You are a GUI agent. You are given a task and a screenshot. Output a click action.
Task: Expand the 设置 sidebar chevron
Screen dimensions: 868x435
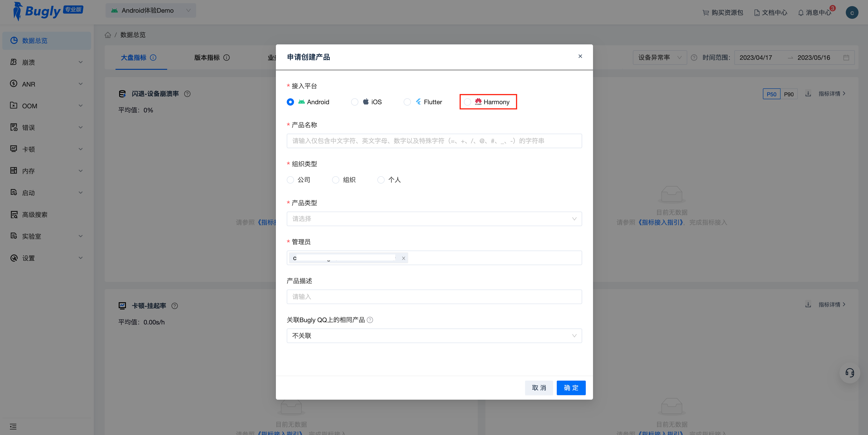click(x=81, y=258)
